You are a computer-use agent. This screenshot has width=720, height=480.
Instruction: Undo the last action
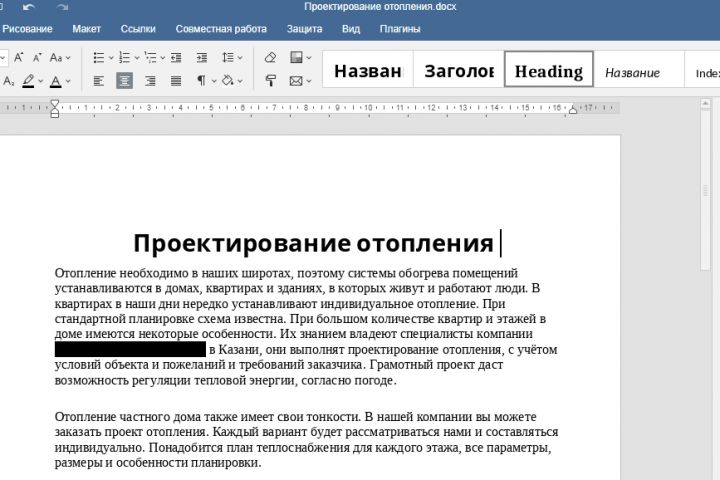pyautogui.click(x=28, y=7)
